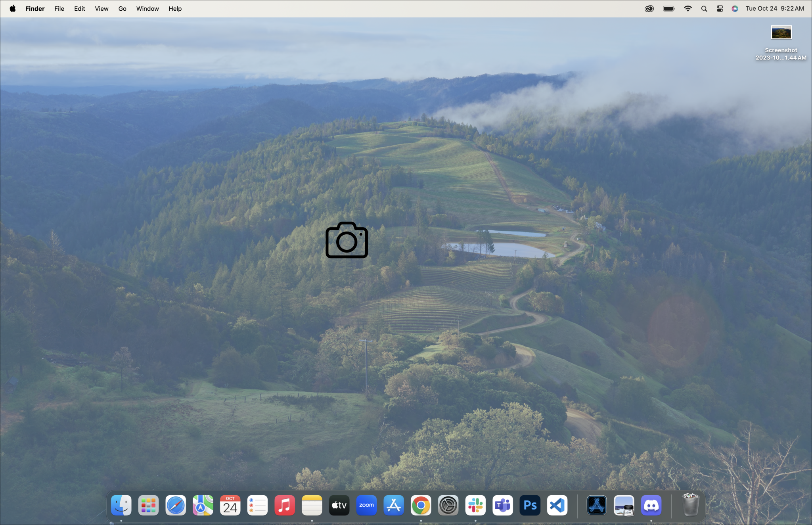812x525 pixels.
Task: Open the Finder menu in menu bar
Action: point(35,8)
